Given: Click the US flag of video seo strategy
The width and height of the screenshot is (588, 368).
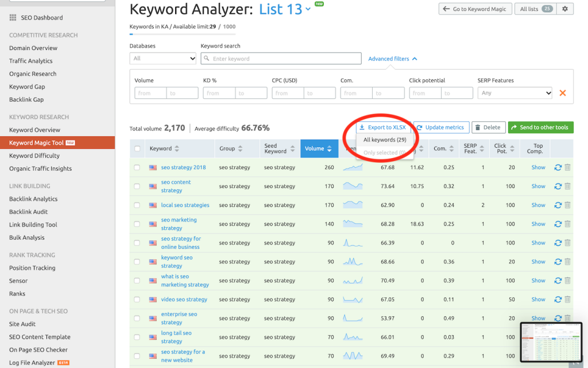Looking at the screenshot, I should [153, 300].
